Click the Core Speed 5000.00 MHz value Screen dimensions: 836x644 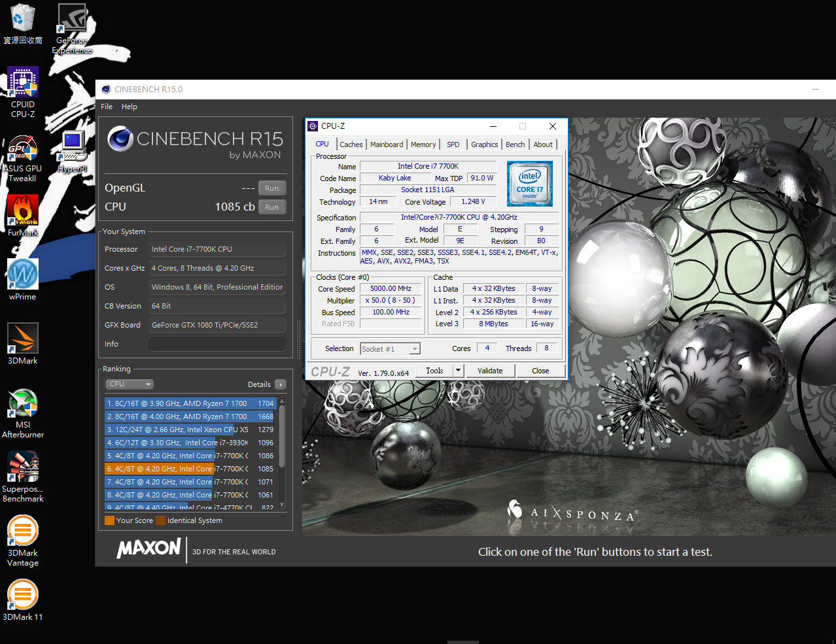391,288
